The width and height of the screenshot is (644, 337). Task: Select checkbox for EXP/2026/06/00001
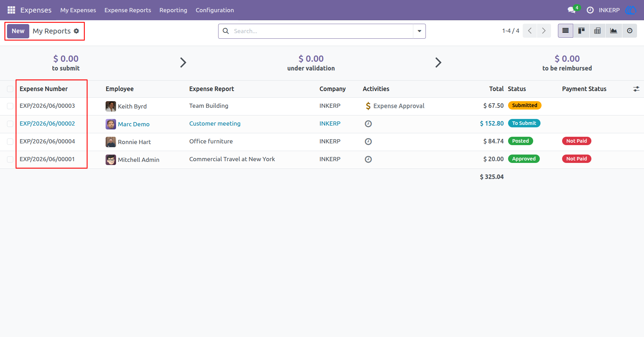coord(10,159)
